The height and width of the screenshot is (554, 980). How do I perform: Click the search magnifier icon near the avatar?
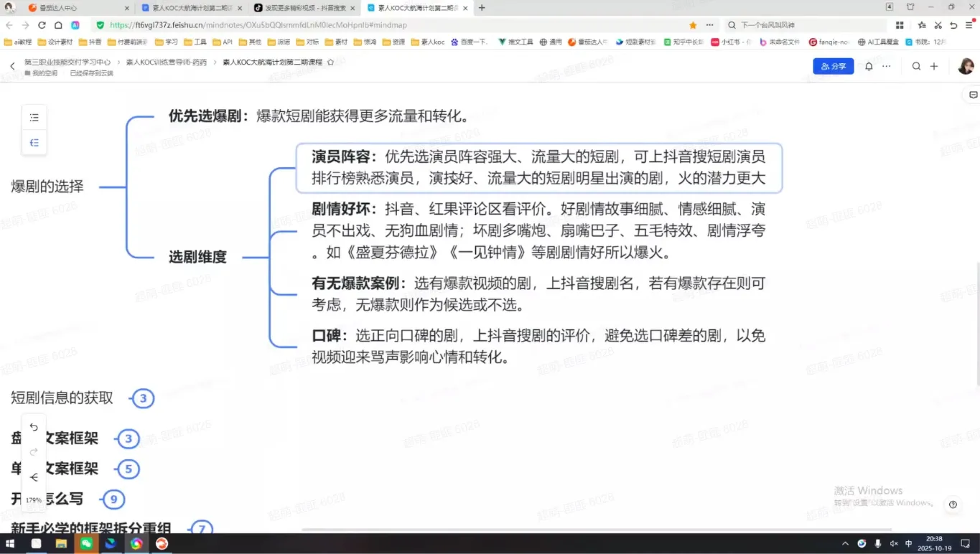[917, 65]
